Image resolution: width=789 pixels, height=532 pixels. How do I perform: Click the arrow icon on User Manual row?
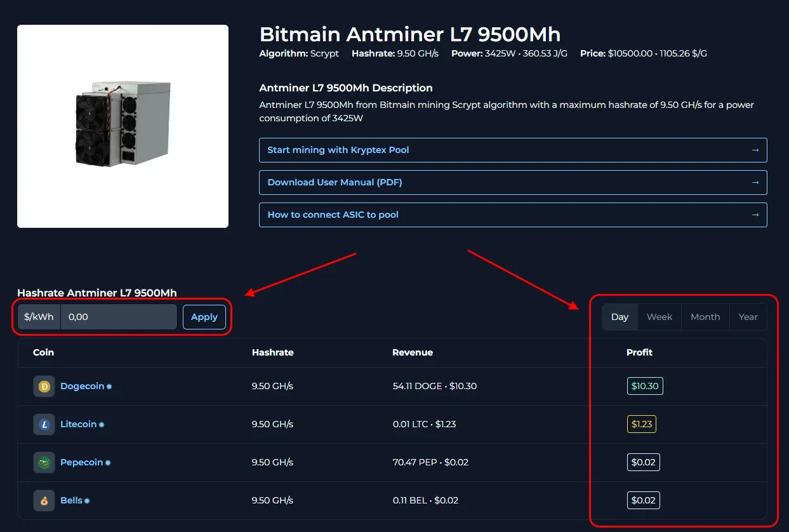point(755,182)
